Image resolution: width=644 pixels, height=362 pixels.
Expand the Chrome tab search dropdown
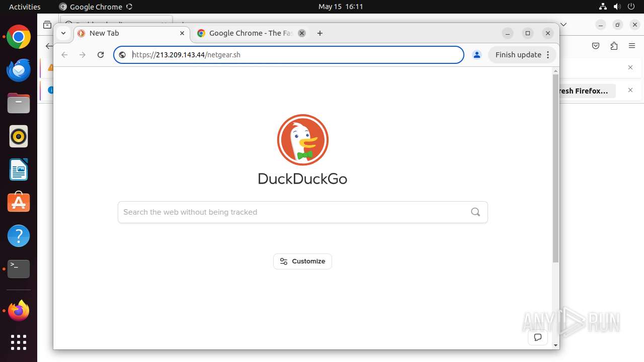[63, 33]
